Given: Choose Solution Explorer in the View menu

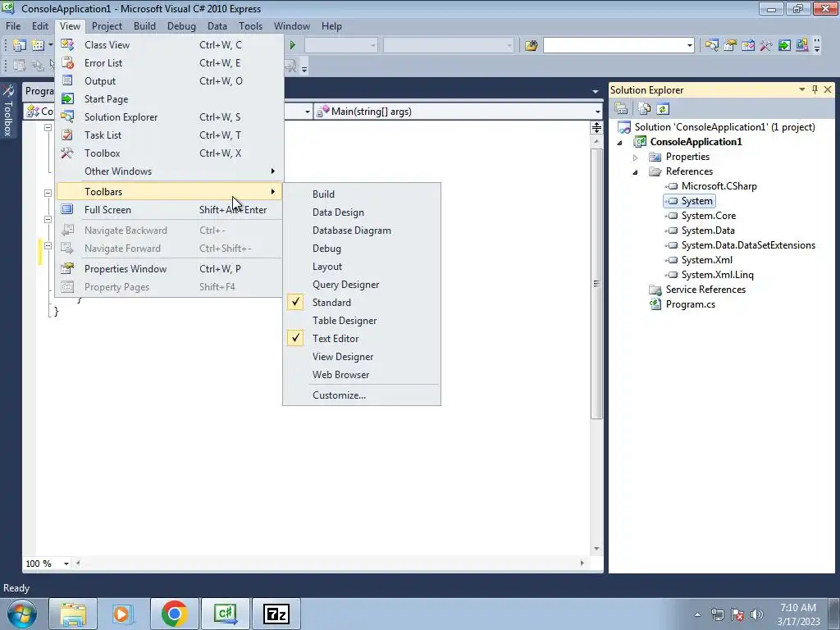Looking at the screenshot, I should point(169,117).
